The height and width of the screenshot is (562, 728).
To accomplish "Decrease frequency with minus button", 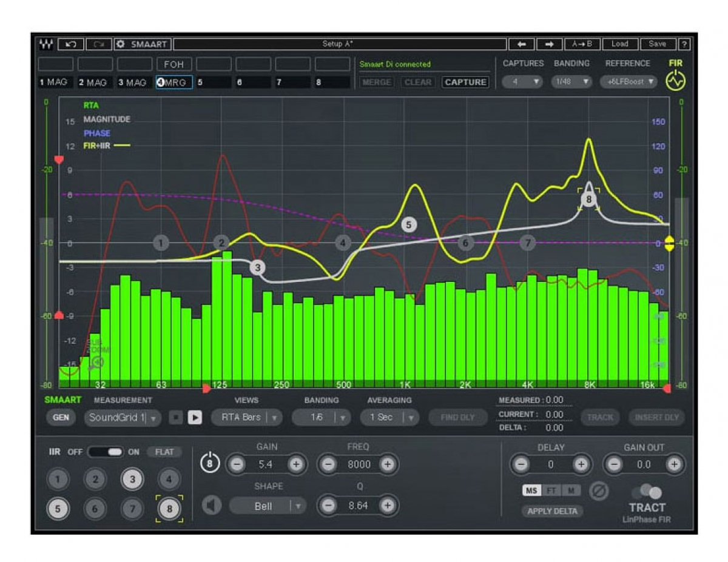I will point(328,464).
